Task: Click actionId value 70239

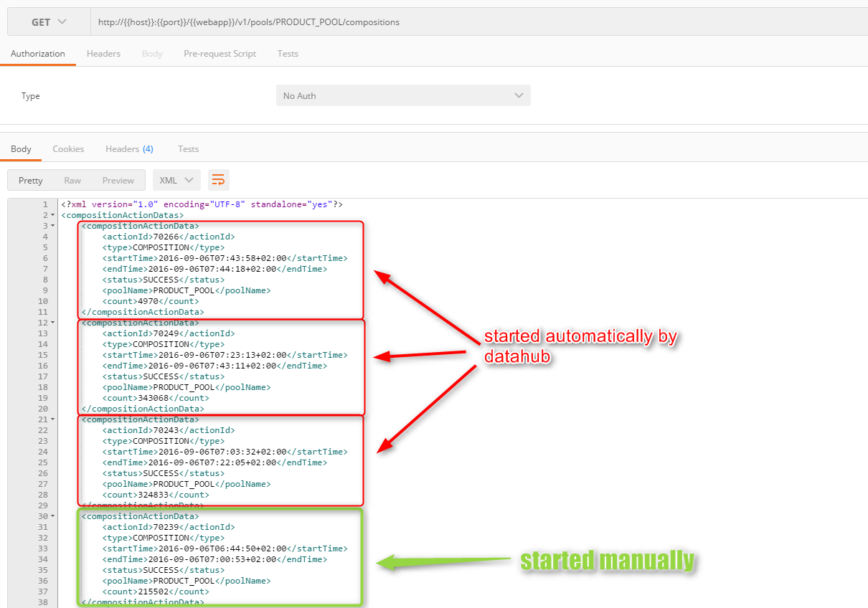Action: coord(166,527)
